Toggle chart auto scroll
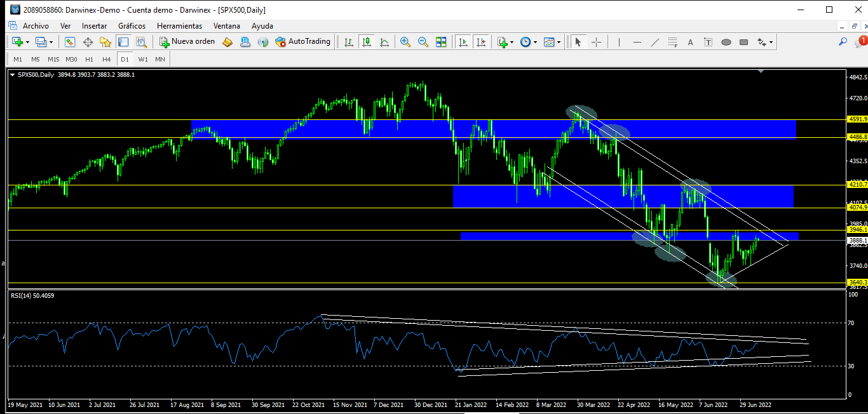This screenshot has height=414, width=868. 463,42
